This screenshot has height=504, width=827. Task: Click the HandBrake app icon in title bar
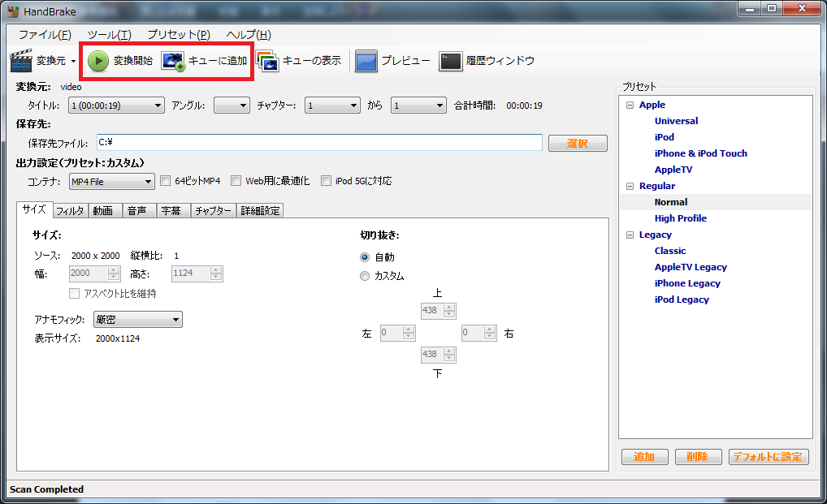point(13,11)
